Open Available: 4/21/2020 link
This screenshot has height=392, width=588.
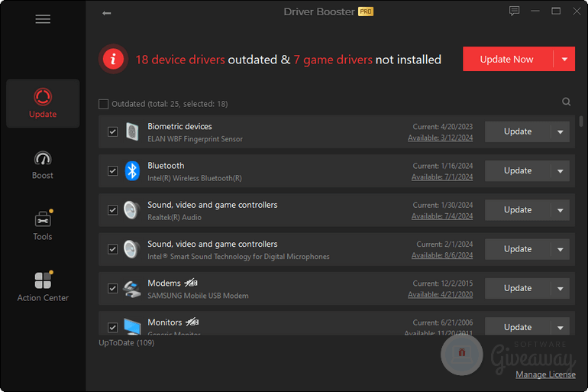tap(441, 294)
